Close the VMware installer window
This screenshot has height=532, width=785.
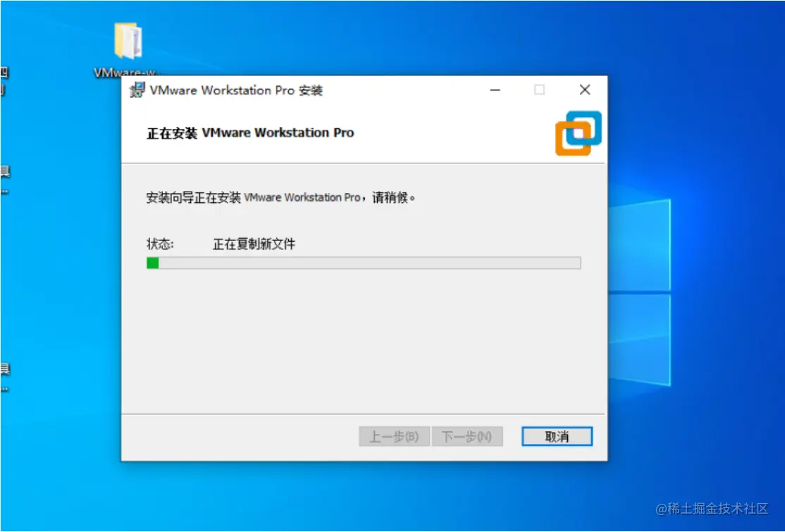click(584, 90)
